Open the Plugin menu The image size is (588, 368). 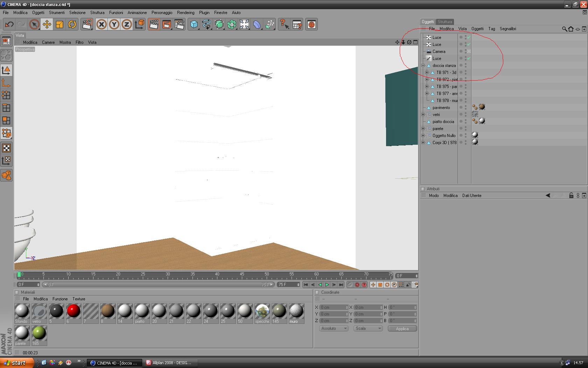204,13
